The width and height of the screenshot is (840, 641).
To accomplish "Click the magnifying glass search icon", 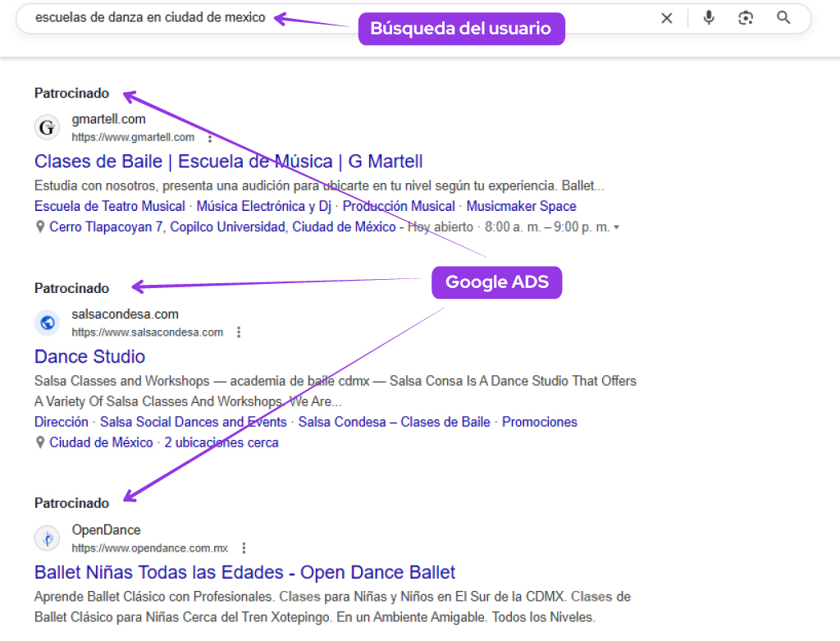I will pyautogui.click(x=783, y=17).
